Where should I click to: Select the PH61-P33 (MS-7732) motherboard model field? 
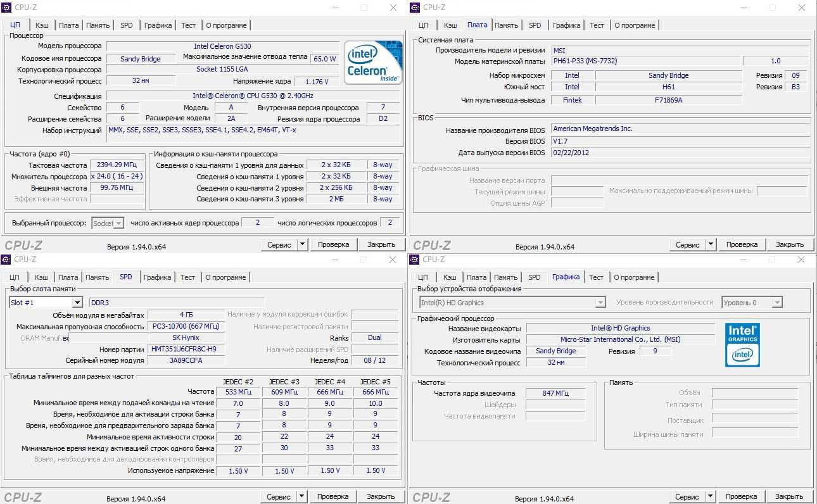click(645, 61)
